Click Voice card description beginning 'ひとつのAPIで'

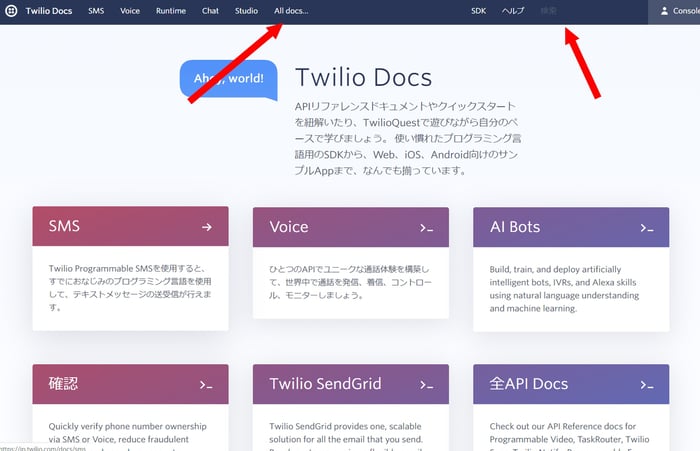click(x=350, y=282)
